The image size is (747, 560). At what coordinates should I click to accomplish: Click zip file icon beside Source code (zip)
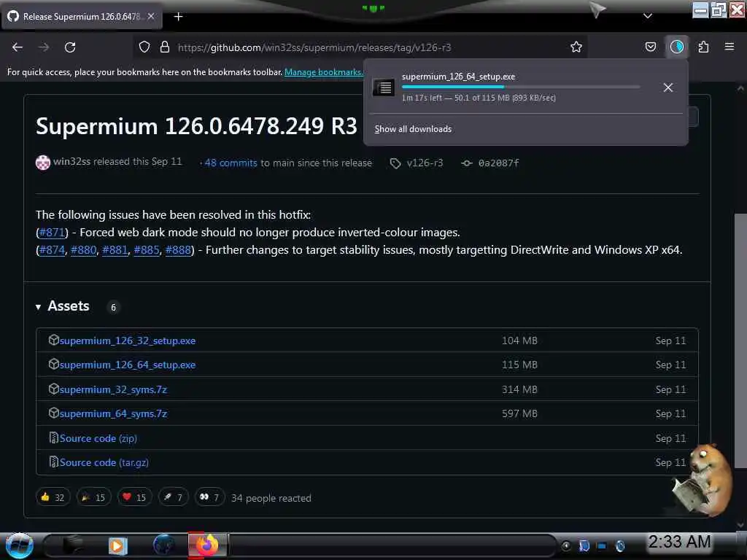coord(54,437)
